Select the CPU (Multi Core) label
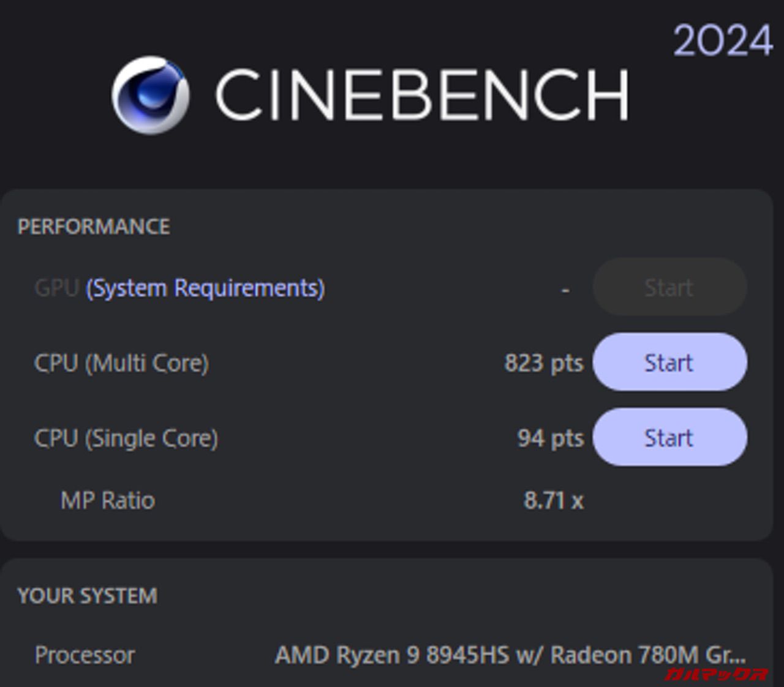Screen dimensions: 784x687 click(x=121, y=363)
